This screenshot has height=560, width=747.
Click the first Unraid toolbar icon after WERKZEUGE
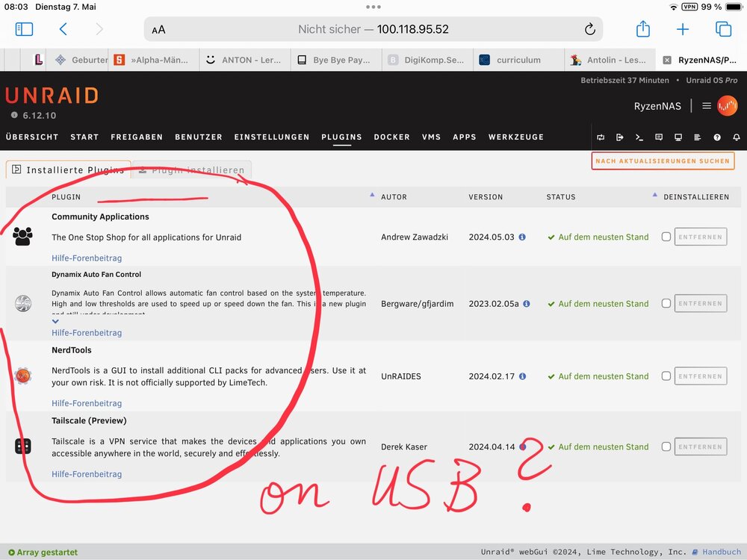click(601, 137)
